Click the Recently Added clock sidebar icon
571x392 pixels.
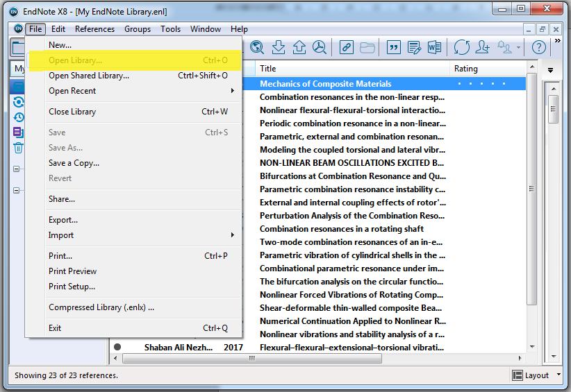click(18, 117)
